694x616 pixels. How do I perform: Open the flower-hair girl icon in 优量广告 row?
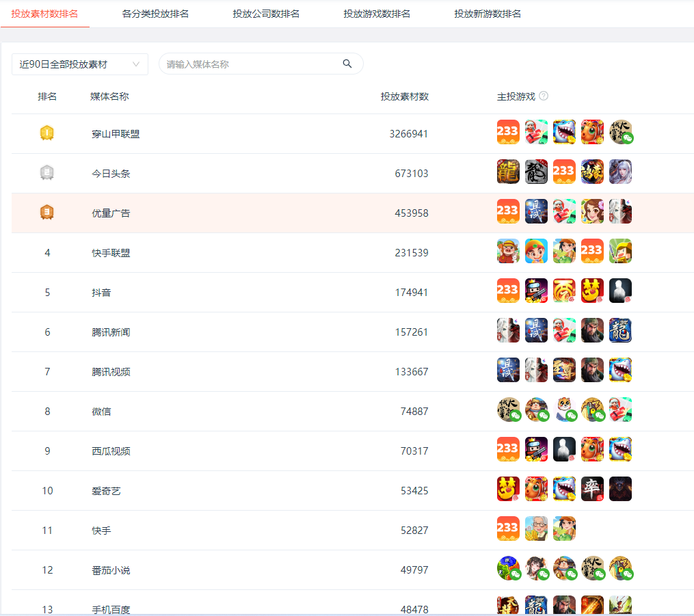coord(592,211)
